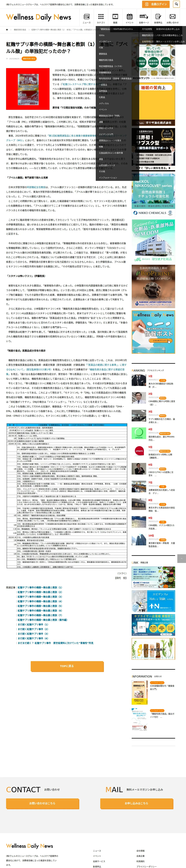Open the 日本食糧新聞社刊「健康食品入門」 information item
This screenshot has width=186, height=868.
[162, 687]
